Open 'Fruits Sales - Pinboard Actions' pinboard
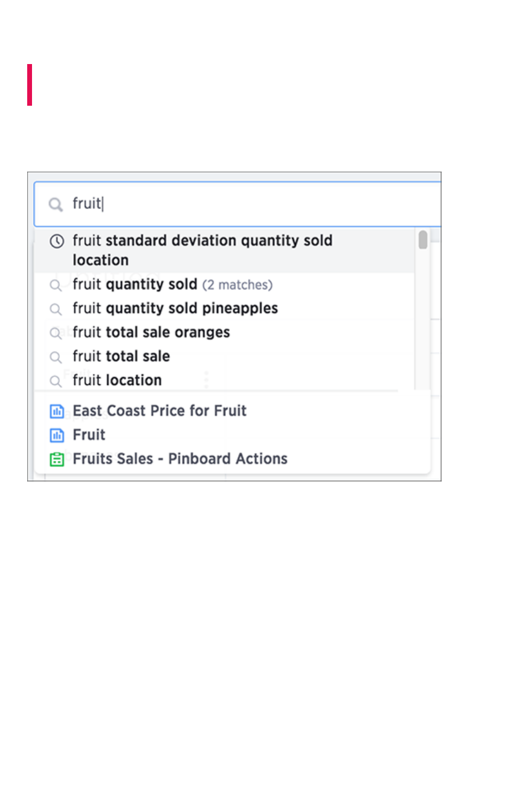The image size is (522, 812). click(x=180, y=459)
